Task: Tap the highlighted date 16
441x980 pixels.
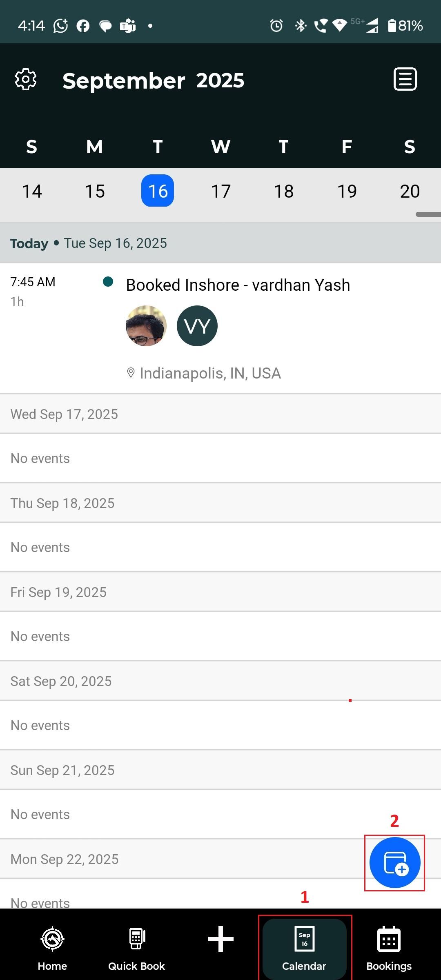Action: (158, 191)
